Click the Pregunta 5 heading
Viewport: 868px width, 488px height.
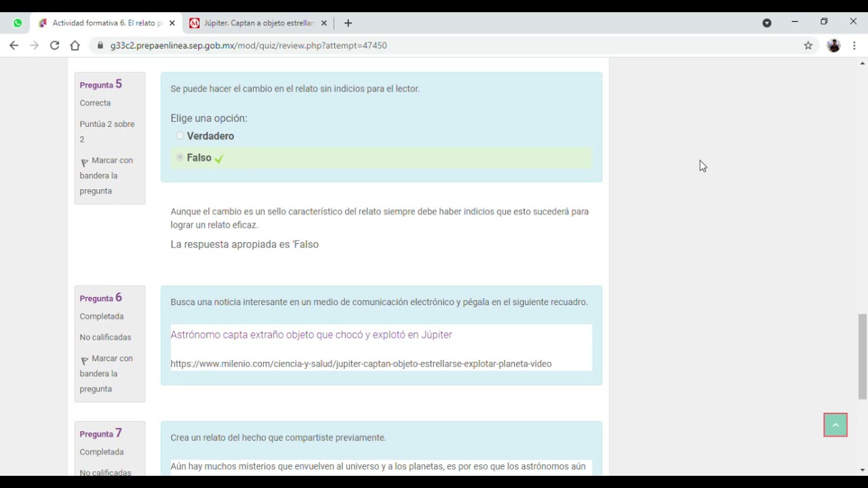tap(100, 85)
